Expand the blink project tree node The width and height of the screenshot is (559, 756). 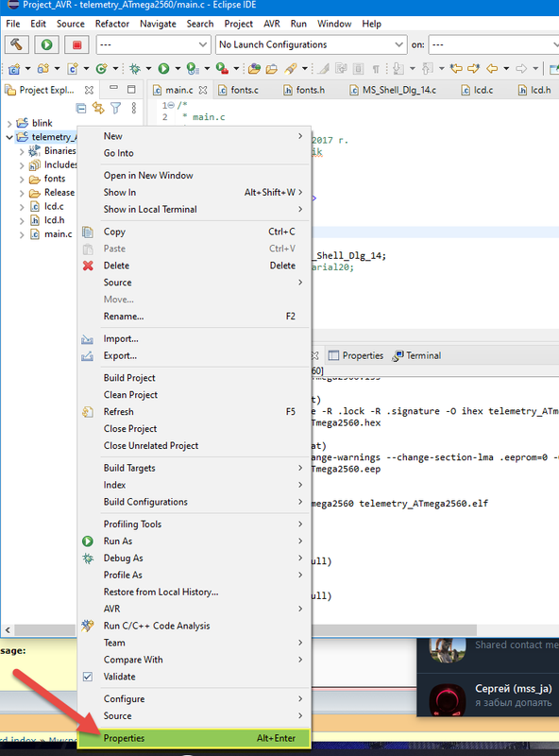[9, 124]
